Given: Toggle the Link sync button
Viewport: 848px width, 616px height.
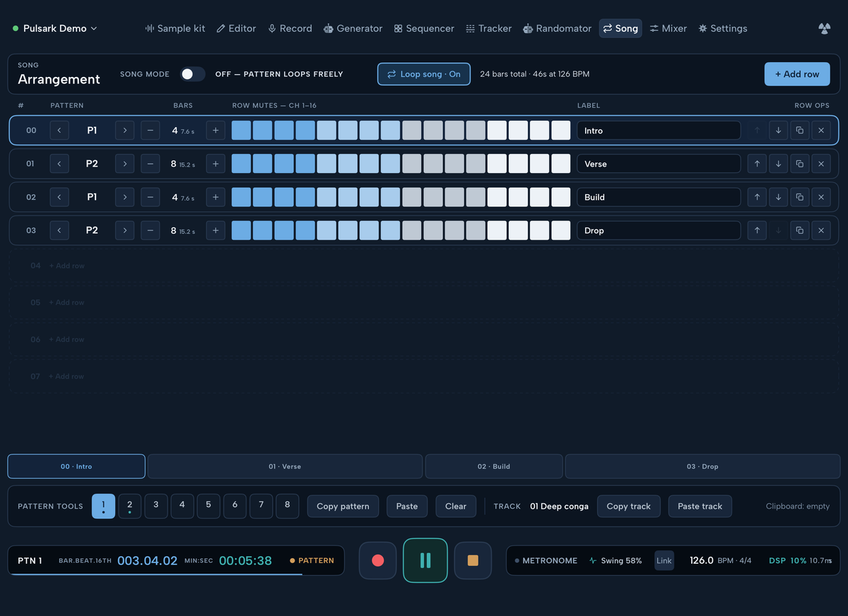Looking at the screenshot, I should [x=664, y=561].
